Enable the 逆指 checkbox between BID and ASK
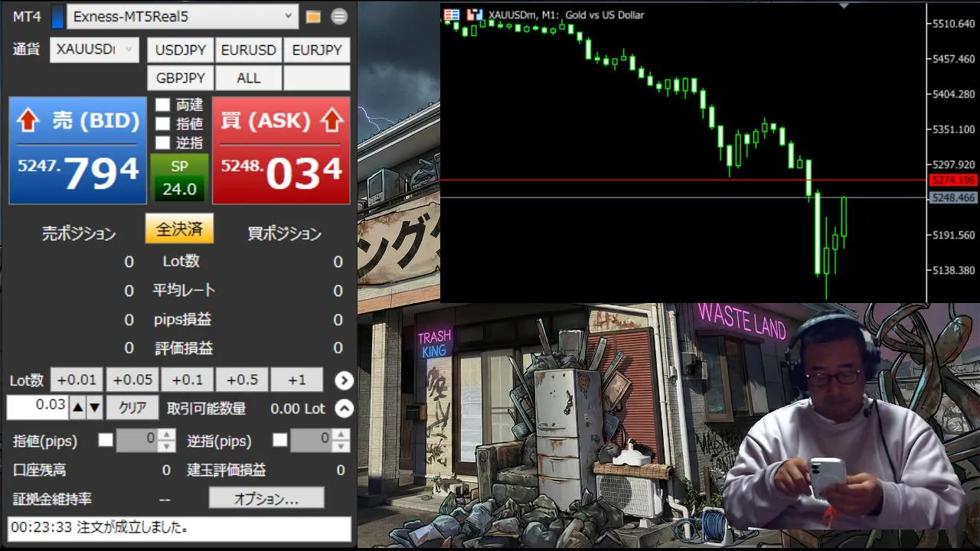The height and width of the screenshot is (551, 980). [x=162, y=142]
